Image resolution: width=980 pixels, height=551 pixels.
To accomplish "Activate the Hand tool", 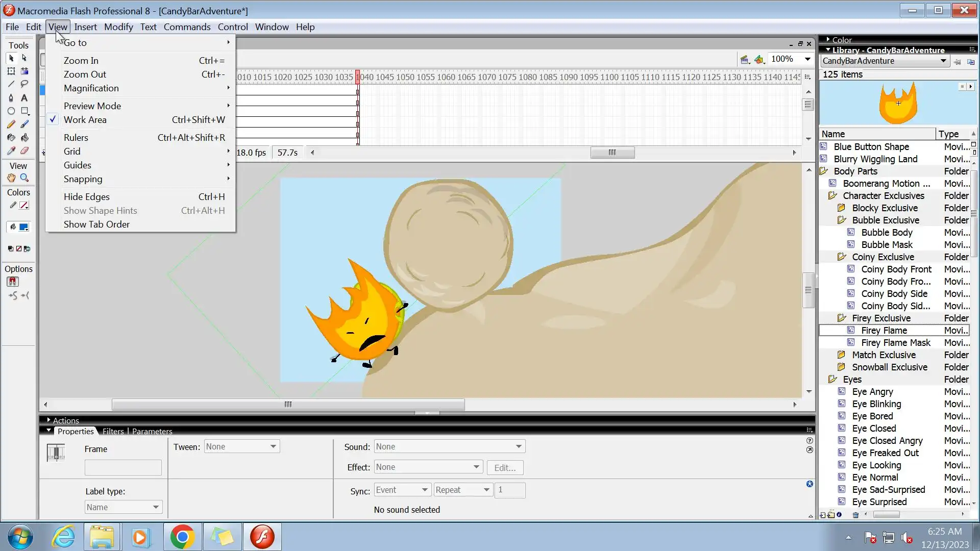I will (11, 178).
